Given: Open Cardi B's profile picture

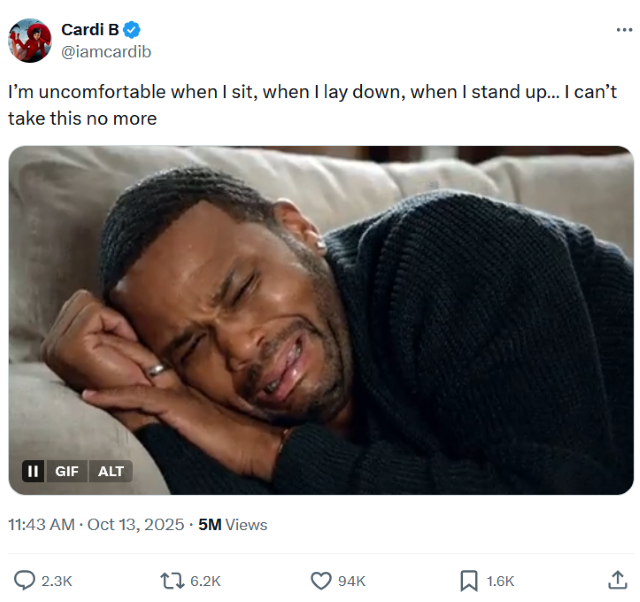Looking at the screenshot, I should point(30,40).
